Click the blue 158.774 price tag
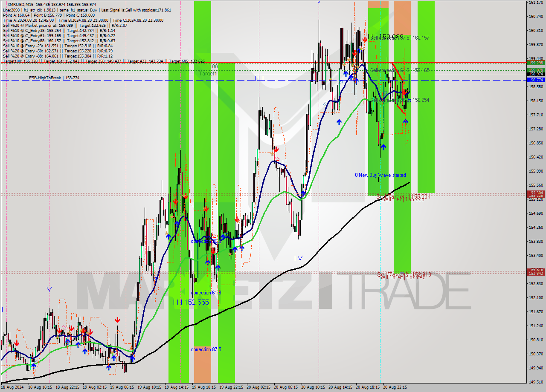The height and width of the screenshot is (392, 546). (536, 80)
